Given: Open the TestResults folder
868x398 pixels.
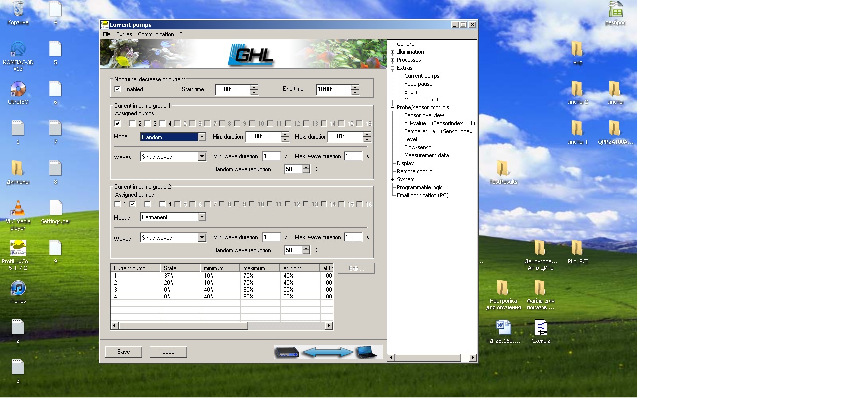Looking at the screenshot, I should point(503,172).
